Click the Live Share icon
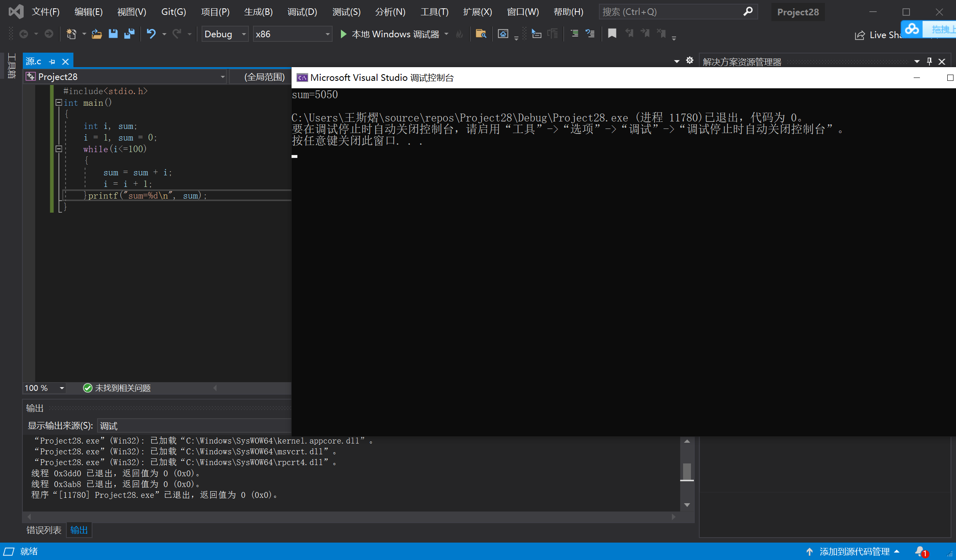This screenshot has height=560, width=956. (860, 35)
